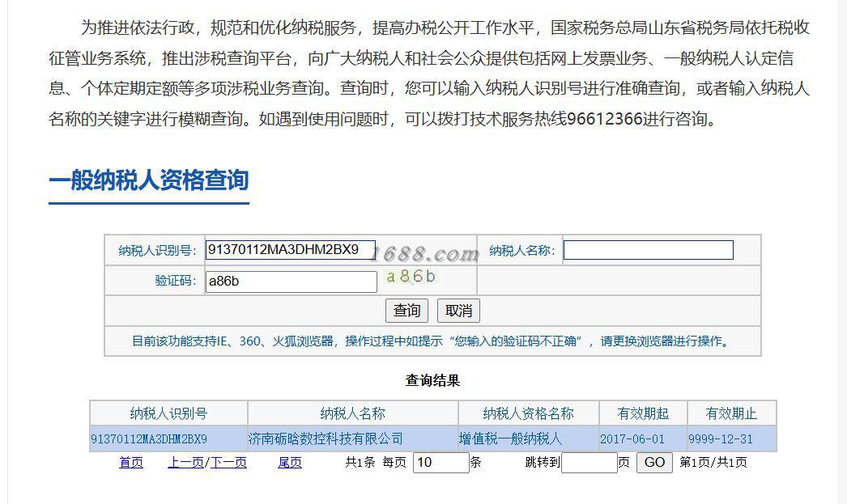Screen dimensions: 847x504
Task: Click the 查询结果 title
Action: point(432,380)
